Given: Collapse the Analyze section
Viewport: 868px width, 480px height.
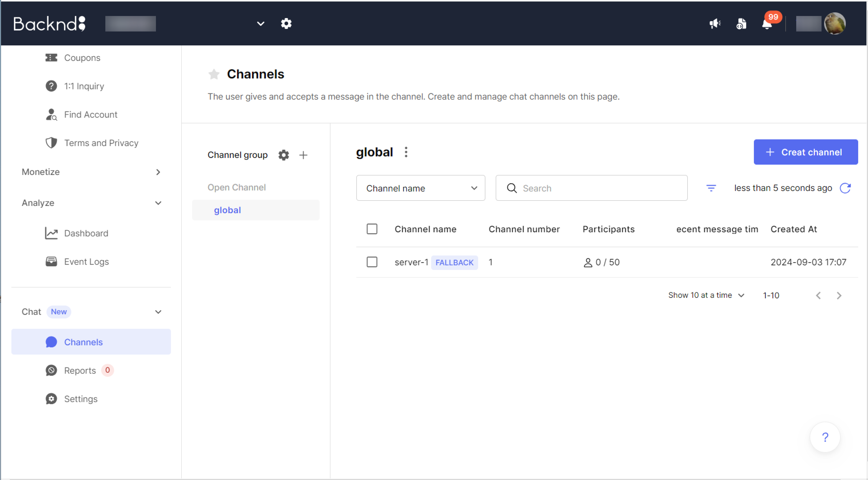Looking at the screenshot, I should pos(91,203).
